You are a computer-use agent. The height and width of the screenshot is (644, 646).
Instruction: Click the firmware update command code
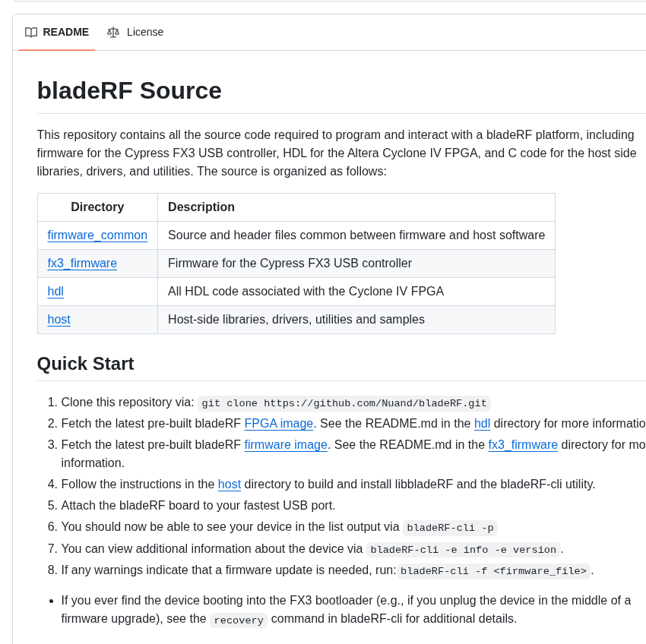point(493,570)
